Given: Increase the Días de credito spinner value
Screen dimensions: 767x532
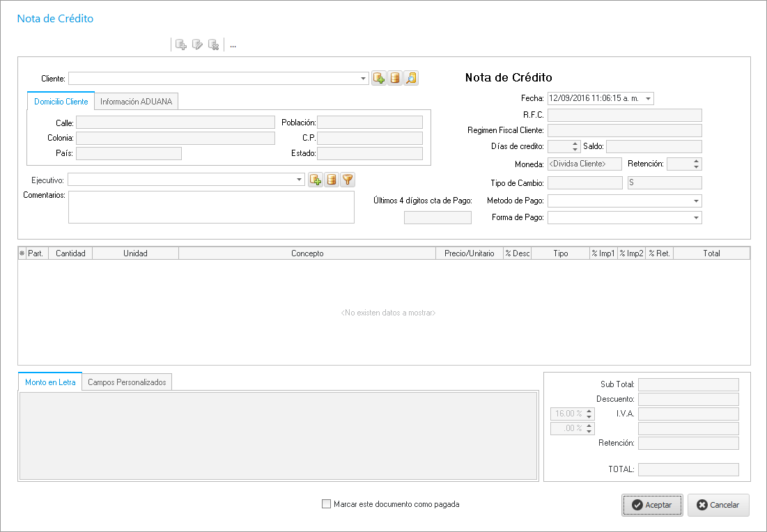Looking at the screenshot, I should tap(575, 143).
